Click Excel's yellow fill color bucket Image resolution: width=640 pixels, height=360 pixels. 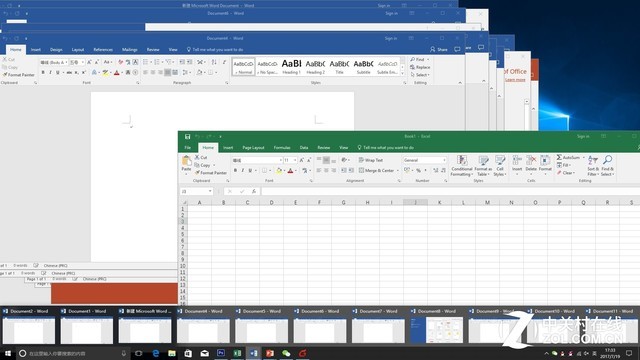pyautogui.click(x=279, y=171)
